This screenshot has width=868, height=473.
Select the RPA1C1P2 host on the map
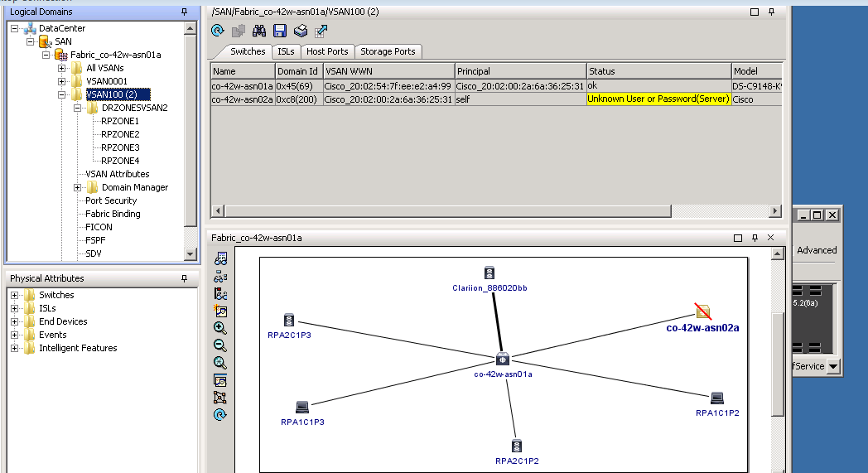pos(717,398)
